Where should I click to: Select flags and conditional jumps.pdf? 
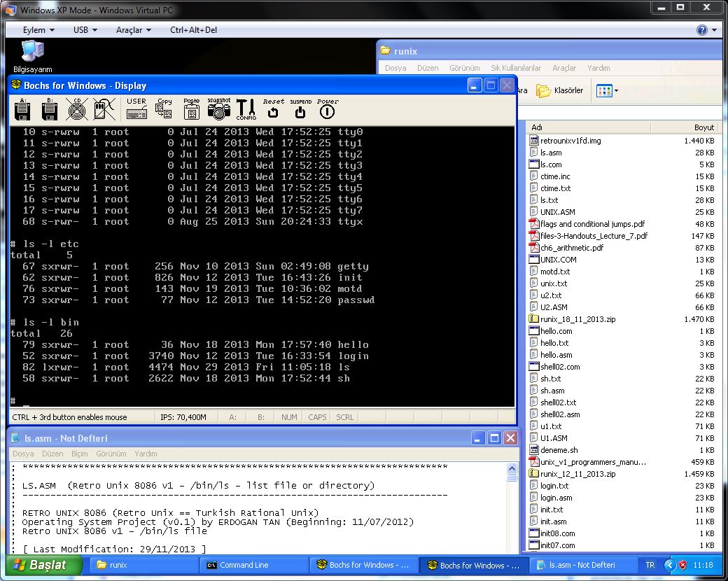(x=587, y=224)
